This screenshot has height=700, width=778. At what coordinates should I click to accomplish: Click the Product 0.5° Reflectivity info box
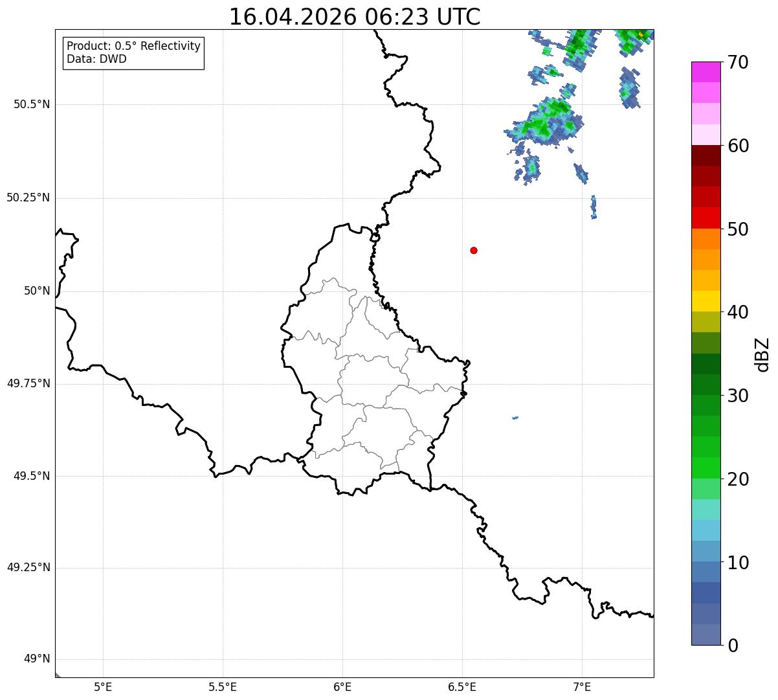click(133, 53)
